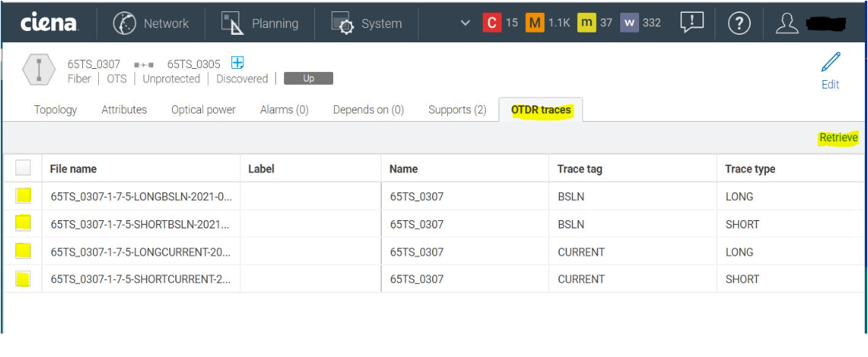The width and height of the screenshot is (868, 357).
Task: Open the notifications speech bubble icon
Action: 692,23
